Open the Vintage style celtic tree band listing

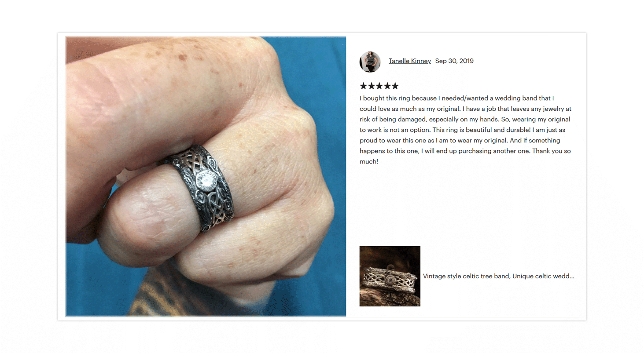point(498,276)
